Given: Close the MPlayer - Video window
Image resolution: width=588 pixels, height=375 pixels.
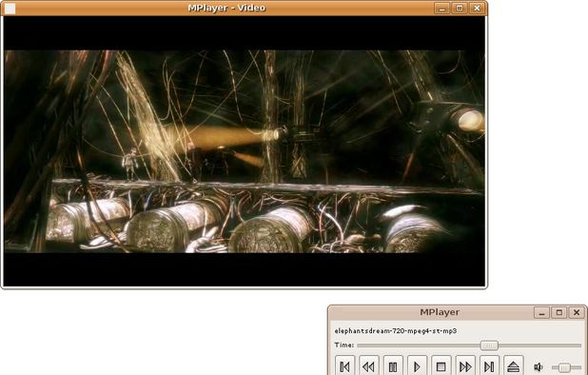Looking at the screenshot, I should (477, 9).
